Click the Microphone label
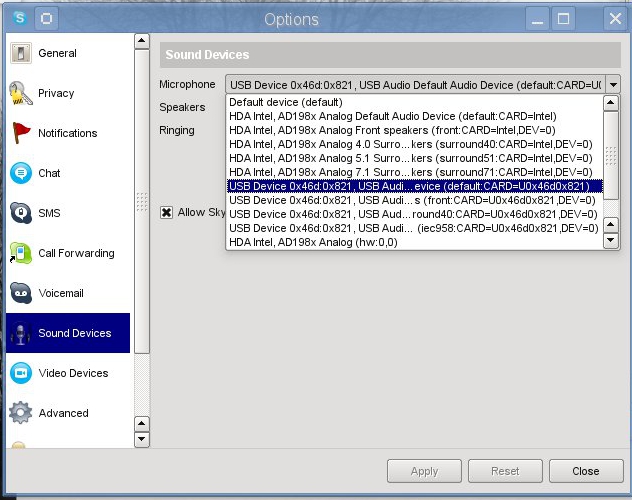 point(187,85)
